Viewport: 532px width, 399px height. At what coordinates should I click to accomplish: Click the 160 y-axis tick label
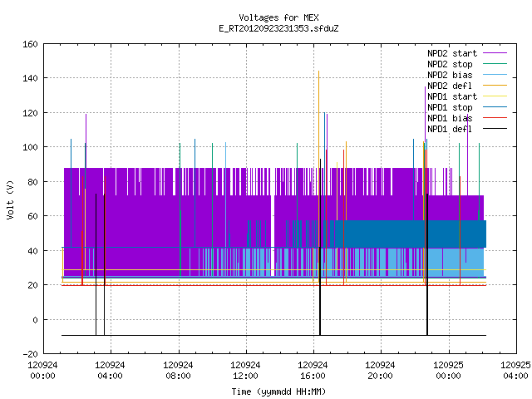pos(30,44)
